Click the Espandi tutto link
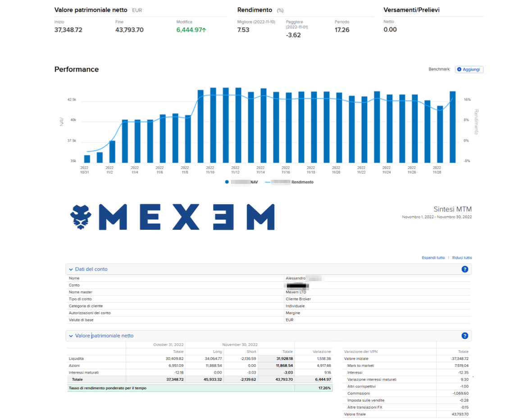 [x=433, y=258]
